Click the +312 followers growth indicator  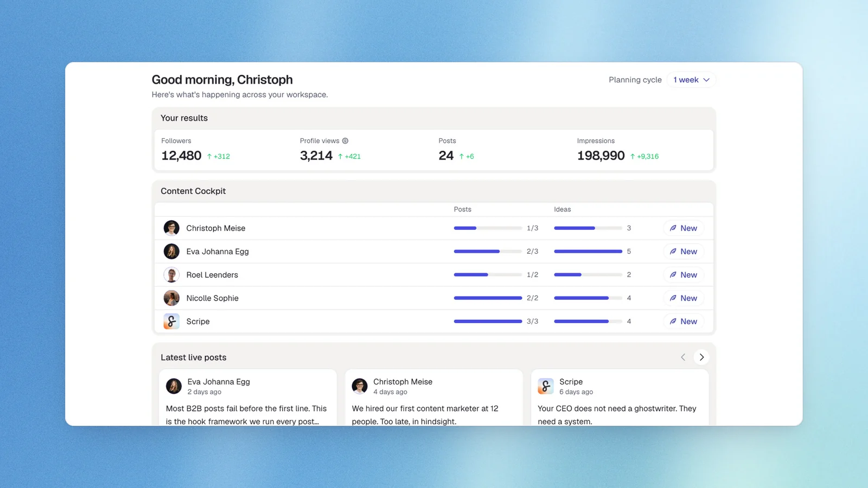pyautogui.click(x=218, y=157)
